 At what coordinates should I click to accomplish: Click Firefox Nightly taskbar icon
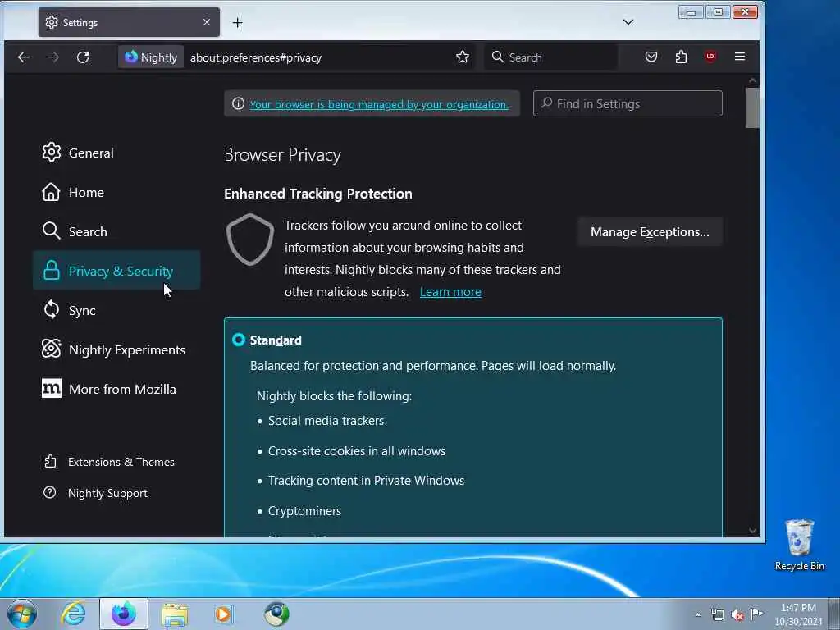tap(124, 614)
